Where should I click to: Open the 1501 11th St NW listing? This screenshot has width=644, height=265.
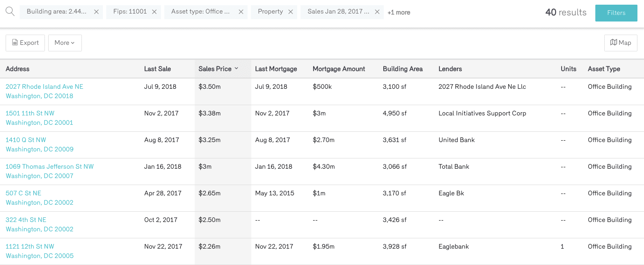point(30,113)
